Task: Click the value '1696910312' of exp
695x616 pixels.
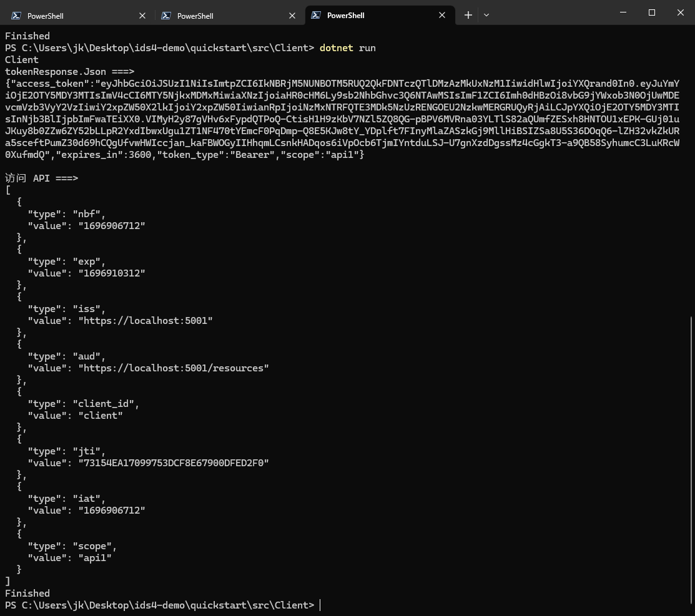Action: click(112, 273)
